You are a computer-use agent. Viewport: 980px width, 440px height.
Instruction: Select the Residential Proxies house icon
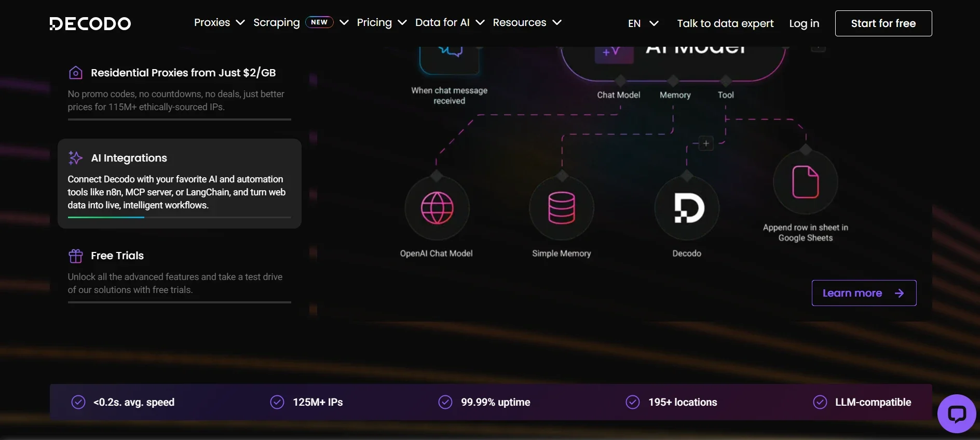[x=76, y=73]
